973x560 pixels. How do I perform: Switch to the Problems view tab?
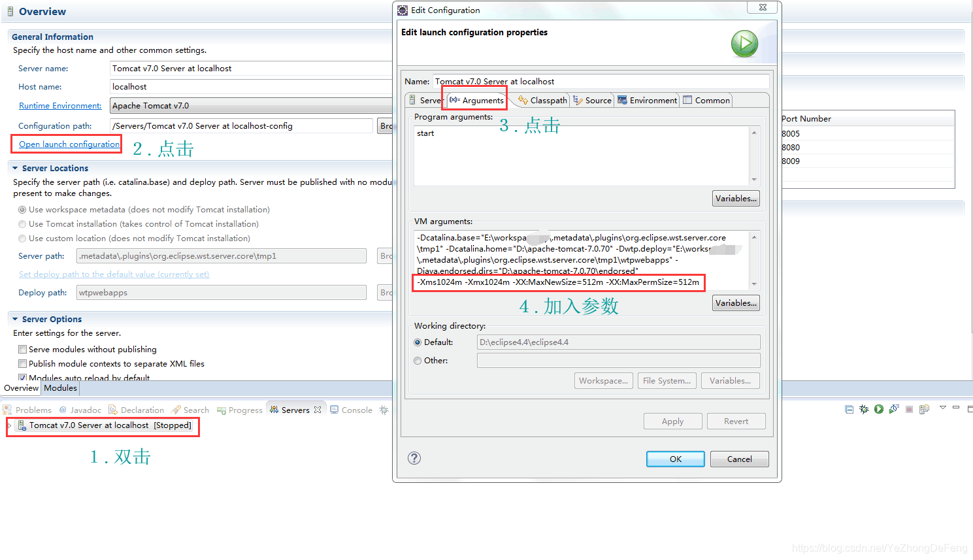tap(27, 410)
